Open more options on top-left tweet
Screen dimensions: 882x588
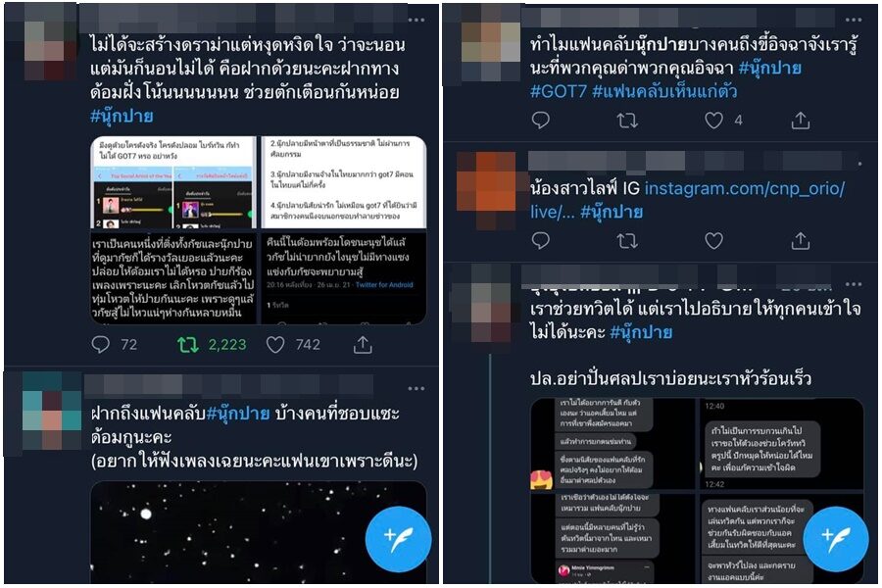[x=416, y=20]
